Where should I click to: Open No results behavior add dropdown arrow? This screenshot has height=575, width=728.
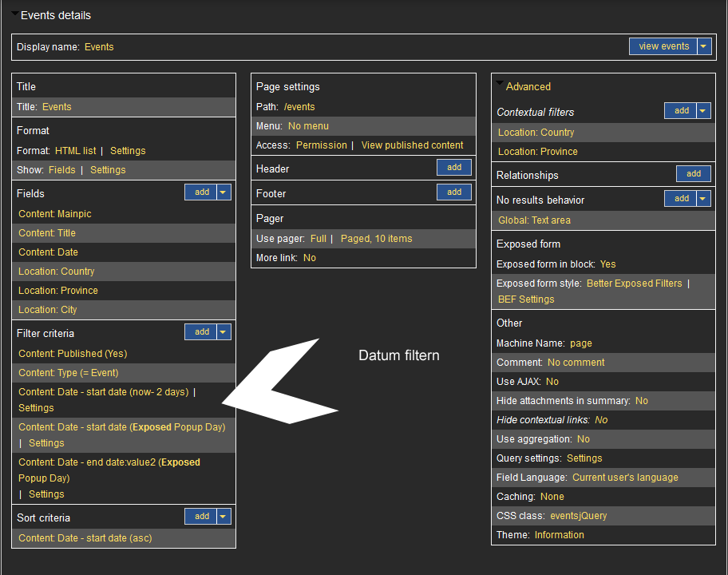coord(703,199)
